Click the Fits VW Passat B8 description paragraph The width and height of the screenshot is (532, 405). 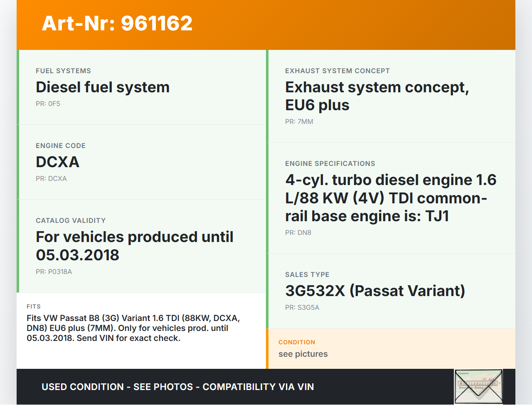pyautogui.click(x=133, y=328)
